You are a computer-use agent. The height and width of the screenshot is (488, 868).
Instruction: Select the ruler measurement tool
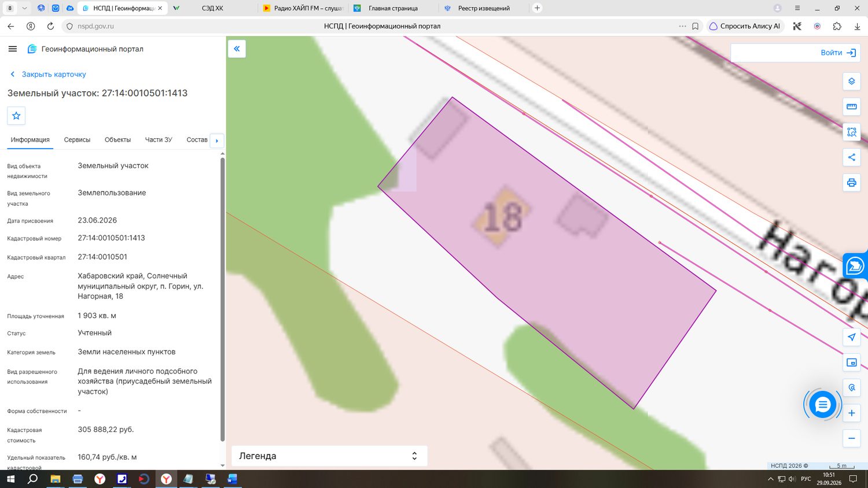pos(851,107)
